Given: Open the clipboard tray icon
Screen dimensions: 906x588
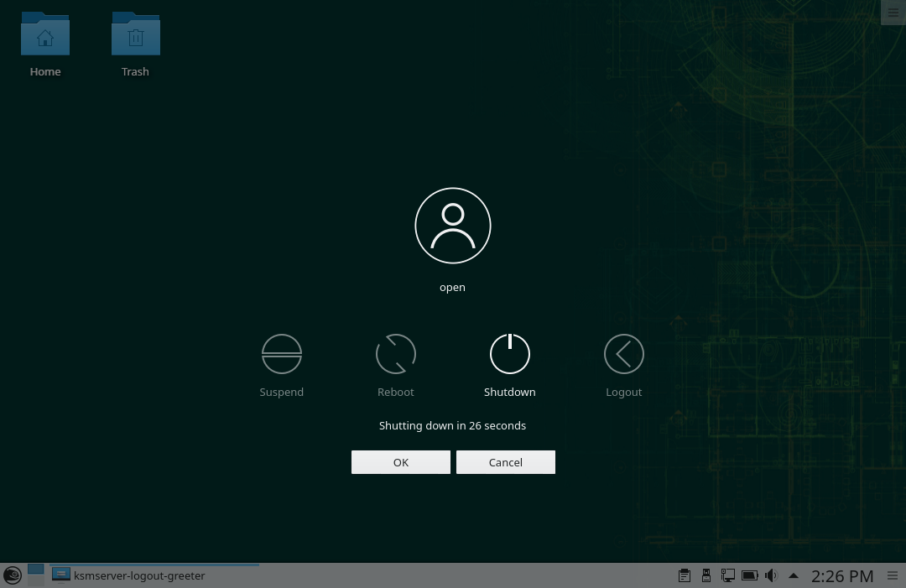Looking at the screenshot, I should tap(685, 575).
